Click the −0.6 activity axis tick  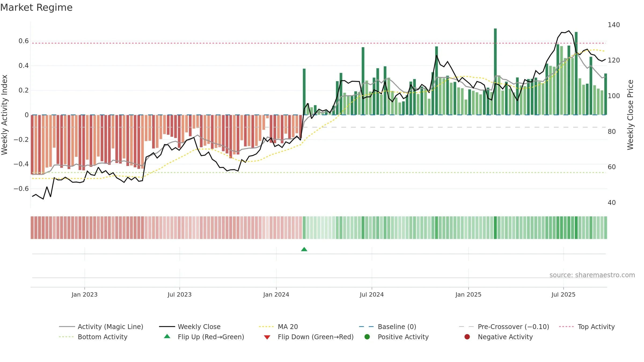(x=21, y=189)
